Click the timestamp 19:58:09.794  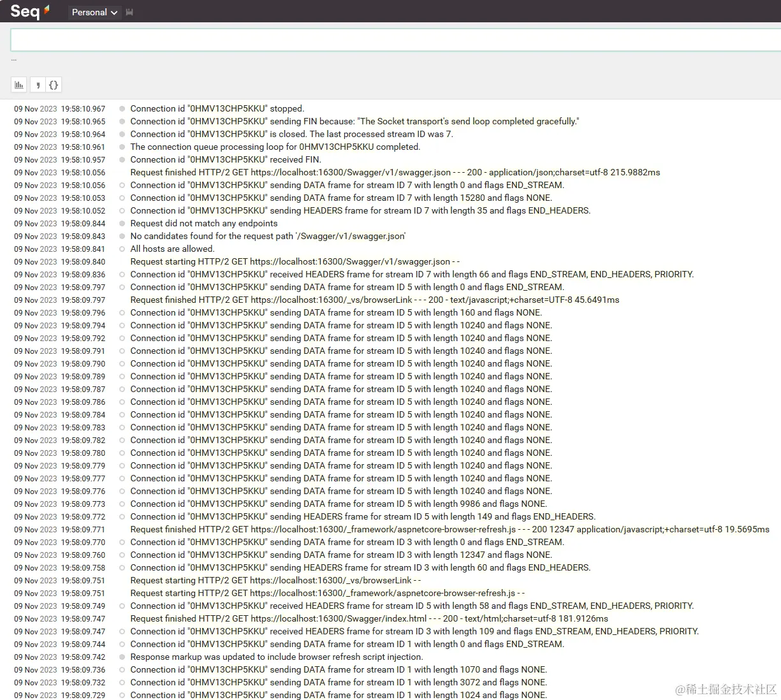[84, 326]
